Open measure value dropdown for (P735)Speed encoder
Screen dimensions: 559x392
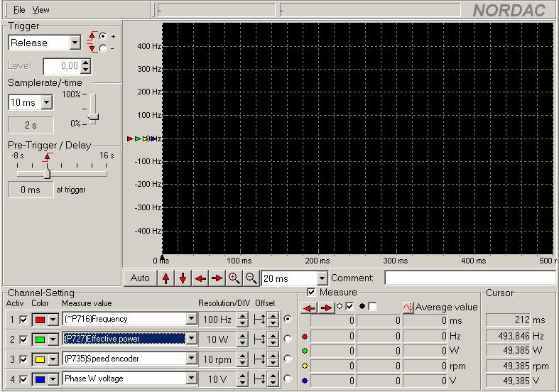tap(192, 359)
